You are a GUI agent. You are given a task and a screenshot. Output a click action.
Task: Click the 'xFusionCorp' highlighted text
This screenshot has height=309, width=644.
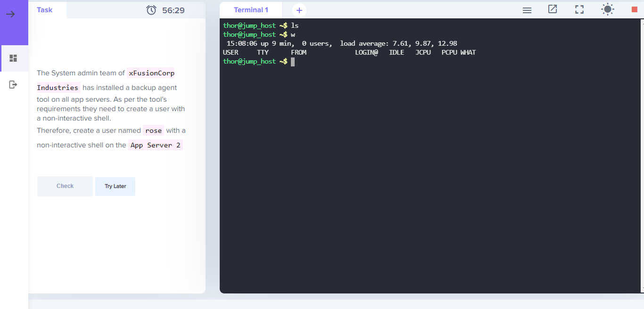(151, 73)
